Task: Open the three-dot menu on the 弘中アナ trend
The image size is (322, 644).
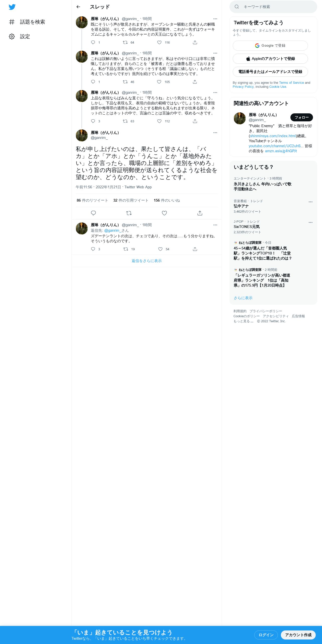Action: pyautogui.click(x=310, y=202)
